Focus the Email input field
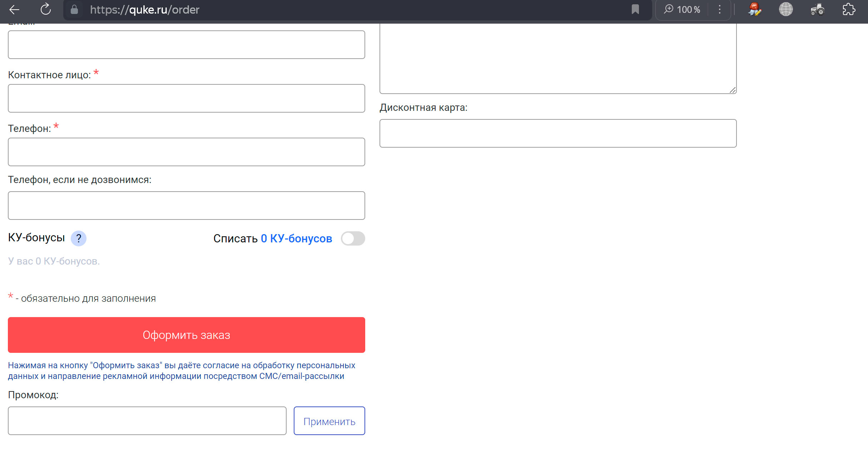Image resolution: width=868 pixels, height=449 pixels. point(187,45)
